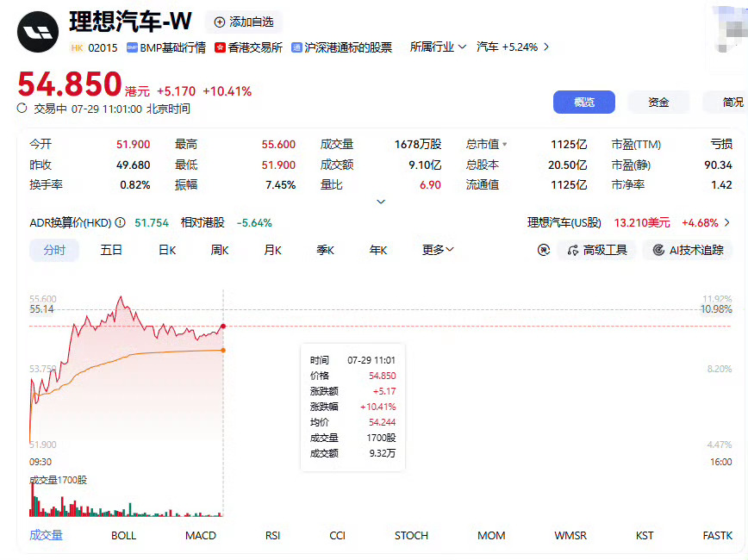
Task: Click the info icon next to ADR换算价(HKD)
Action: [x=121, y=222]
